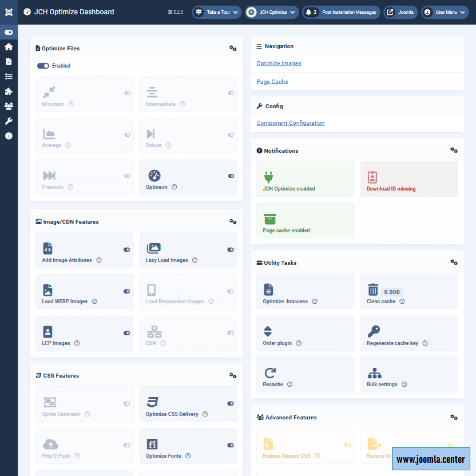
Task: Open Bulk settings sitemap icon
Action: click(x=375, y=373)
